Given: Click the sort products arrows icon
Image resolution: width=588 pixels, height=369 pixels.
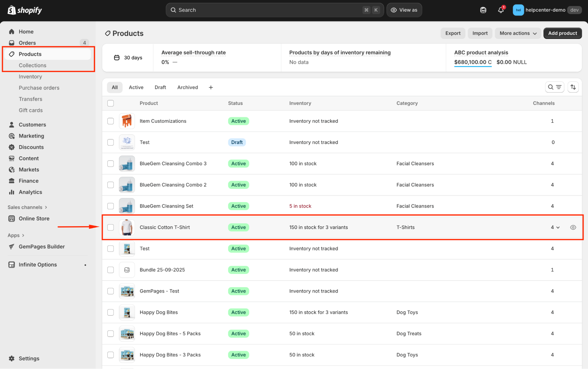Looking at the screenshot, I should [573, 87].
